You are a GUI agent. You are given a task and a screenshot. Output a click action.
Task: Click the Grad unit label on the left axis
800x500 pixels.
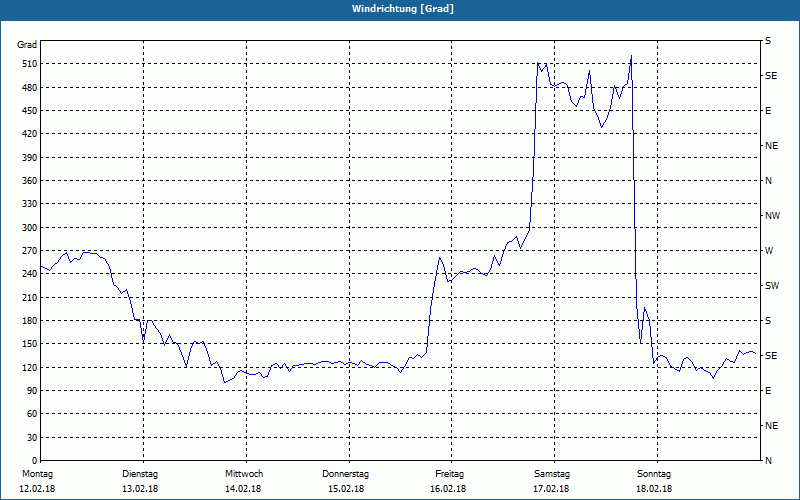pos(27,45)
